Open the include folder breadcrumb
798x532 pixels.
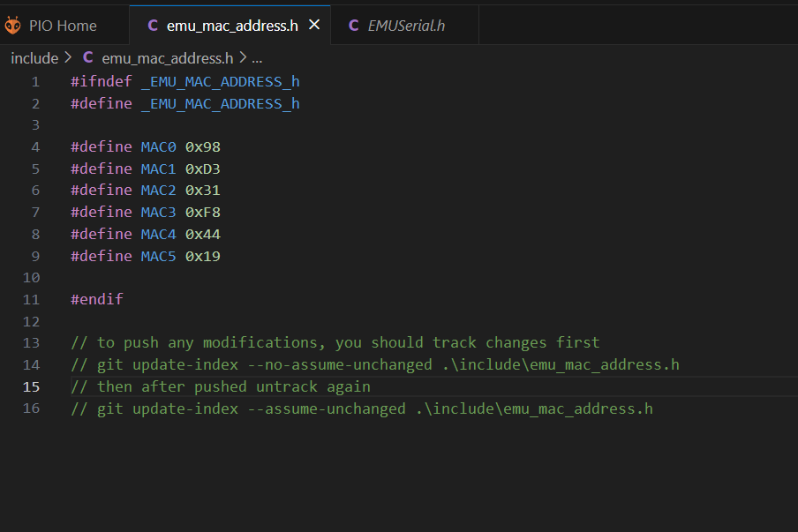pyautogui.click(x=34, y=58)
